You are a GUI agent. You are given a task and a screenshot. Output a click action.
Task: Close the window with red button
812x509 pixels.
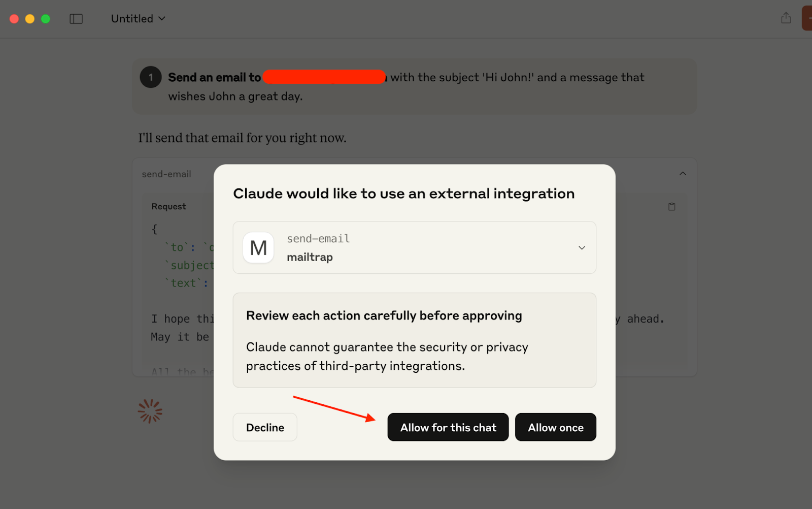(x=14, y=19)
